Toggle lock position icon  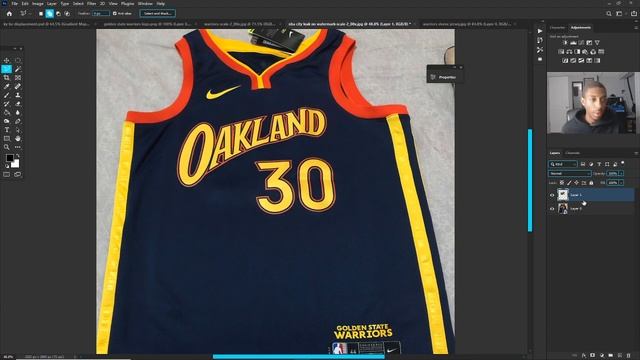click(576, 183)
